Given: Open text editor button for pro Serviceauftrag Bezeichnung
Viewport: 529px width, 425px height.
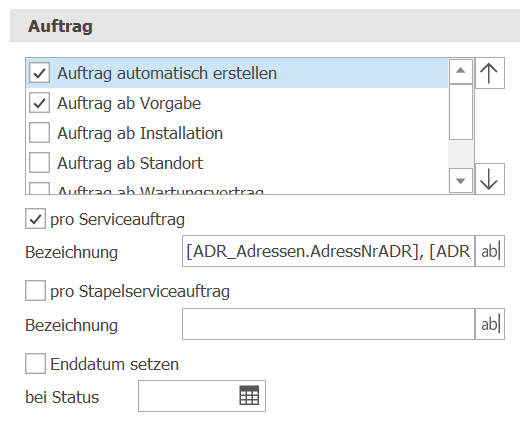Looking at the screenshot, I should (490, 251).
